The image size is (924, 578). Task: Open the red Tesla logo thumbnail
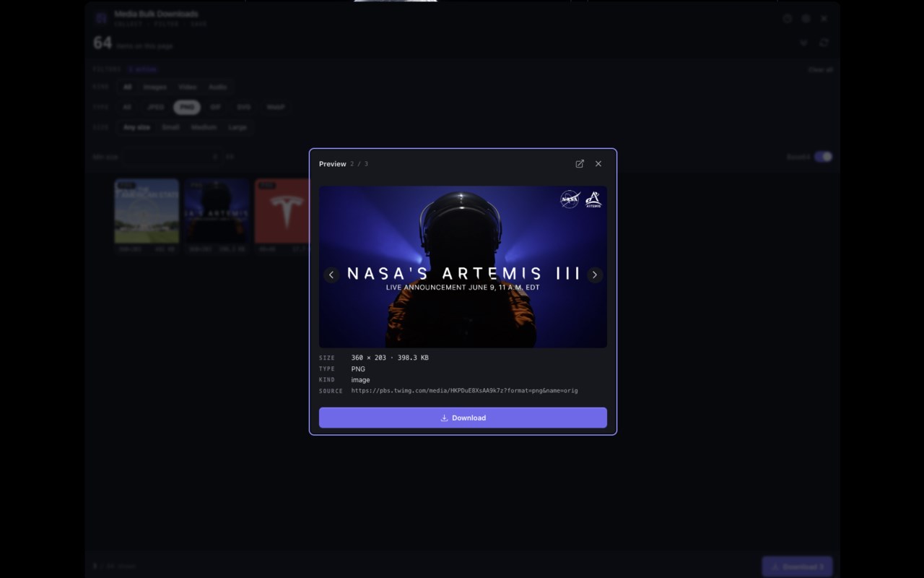point(282,211)
